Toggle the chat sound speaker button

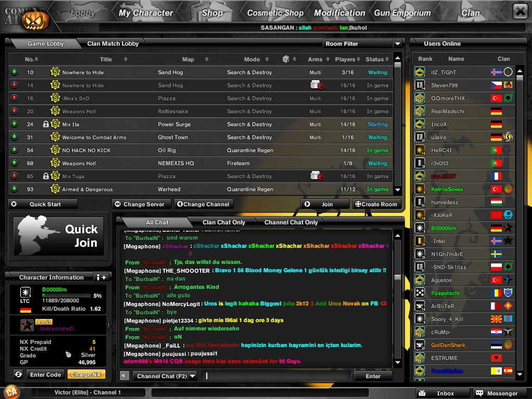click(125, 376)
